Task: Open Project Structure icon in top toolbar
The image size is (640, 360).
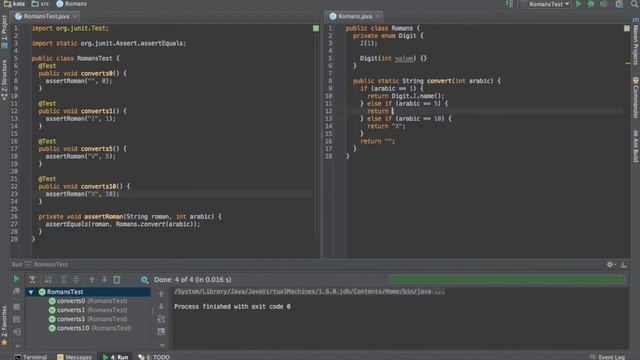Action: tap(619, 4)
